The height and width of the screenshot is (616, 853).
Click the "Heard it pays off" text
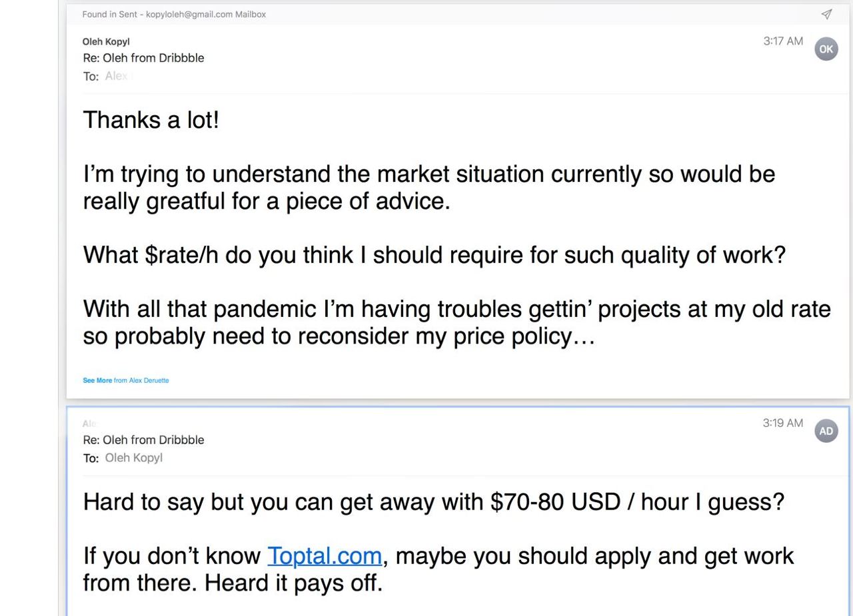click(x=293, y=583)
